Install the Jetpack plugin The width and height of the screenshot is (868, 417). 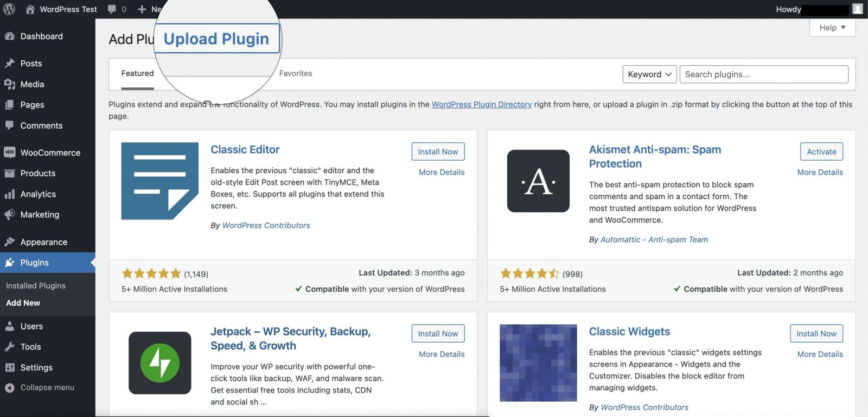[x=438, y=333]
